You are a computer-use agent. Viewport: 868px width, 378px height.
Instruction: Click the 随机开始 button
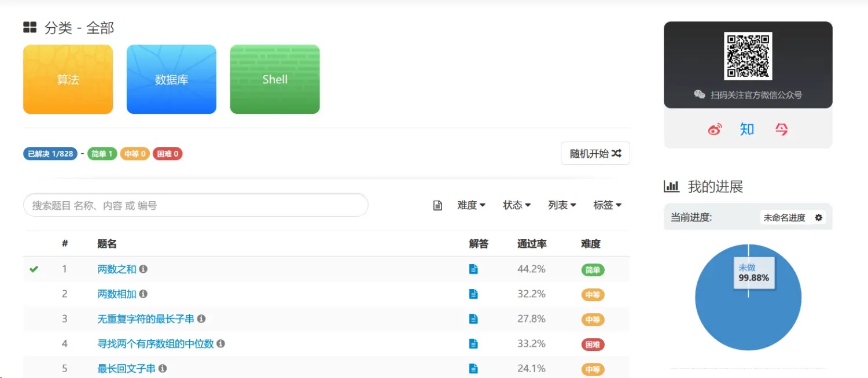pos(595,153)
